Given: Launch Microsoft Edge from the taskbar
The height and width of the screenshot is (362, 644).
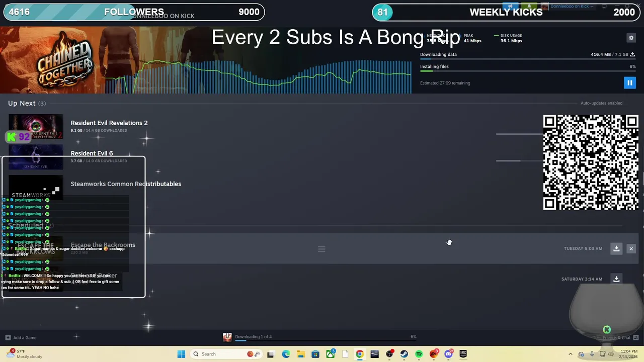Looking at the screenshot, I should click(x=286, y=354).
